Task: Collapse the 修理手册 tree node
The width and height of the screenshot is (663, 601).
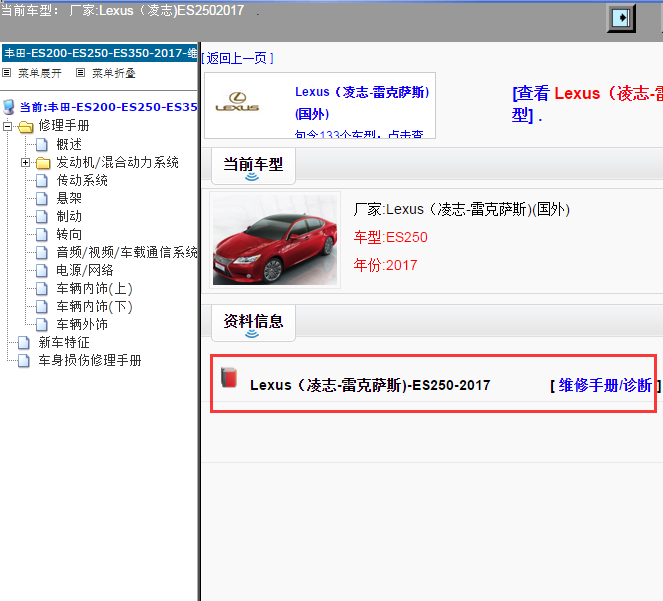Action: 7,126
